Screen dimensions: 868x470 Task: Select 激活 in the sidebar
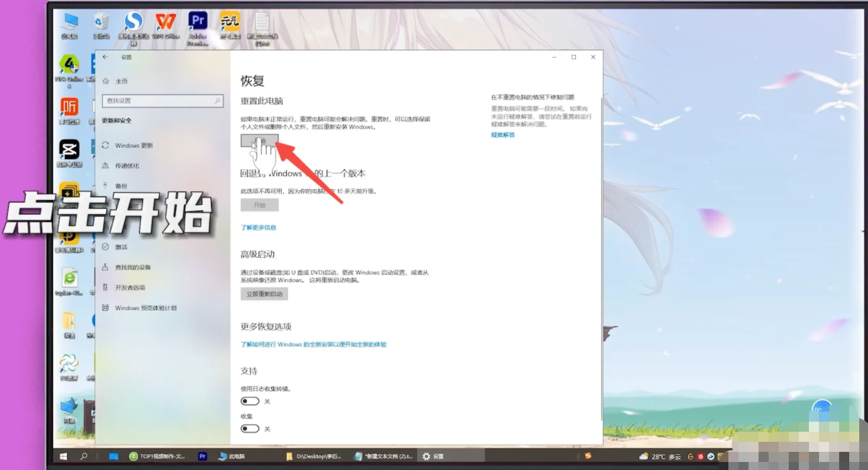click(115, 247)
